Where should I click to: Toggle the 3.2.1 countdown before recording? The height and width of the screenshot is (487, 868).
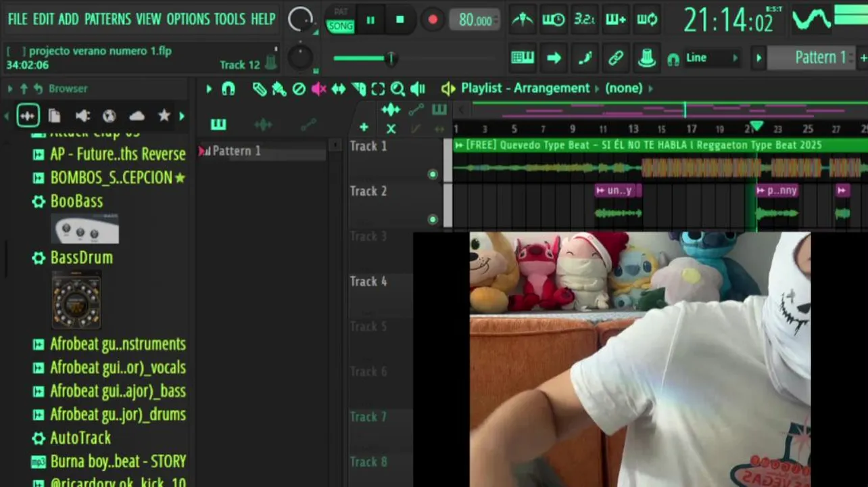coord(585,20)
